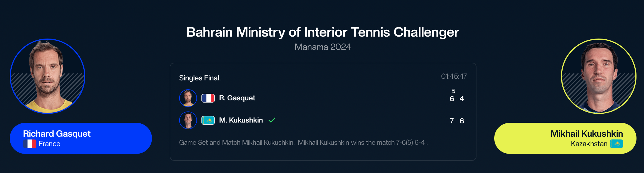This screenshot has height=173, width=644.
Task: Click the Singles Final. round label
Action: 200,78
